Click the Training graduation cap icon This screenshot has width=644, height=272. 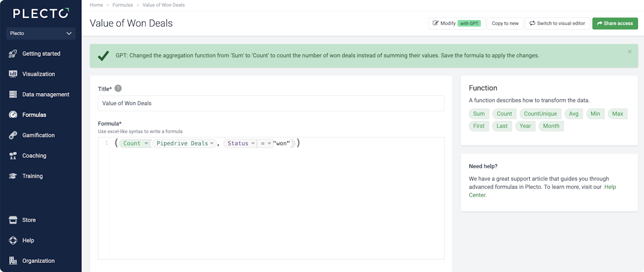[x=13, y=176]
